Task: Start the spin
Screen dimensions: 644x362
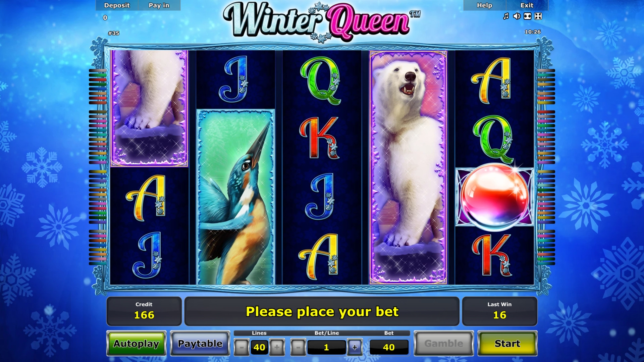Action: tap(507, 344)
